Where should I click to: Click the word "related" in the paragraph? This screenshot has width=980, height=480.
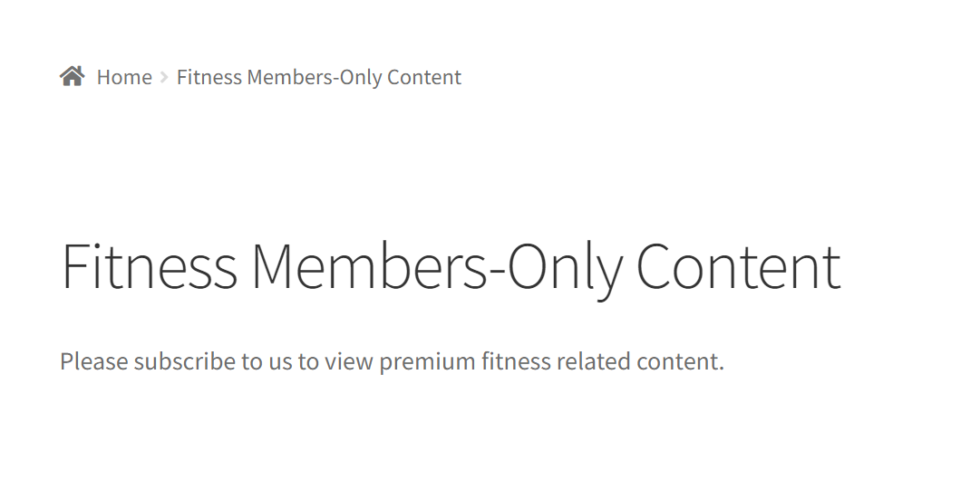point(594,361)
